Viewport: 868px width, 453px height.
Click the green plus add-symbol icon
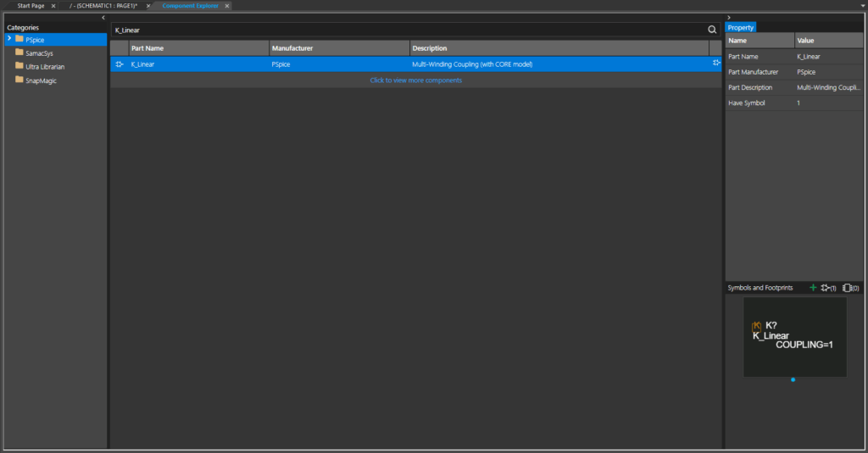(813, 288)
